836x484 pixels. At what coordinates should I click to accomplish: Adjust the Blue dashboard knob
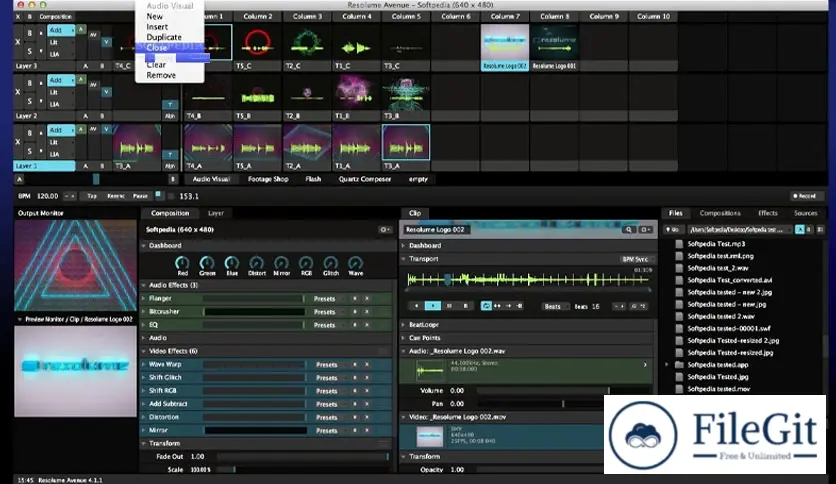coord(232,262)
